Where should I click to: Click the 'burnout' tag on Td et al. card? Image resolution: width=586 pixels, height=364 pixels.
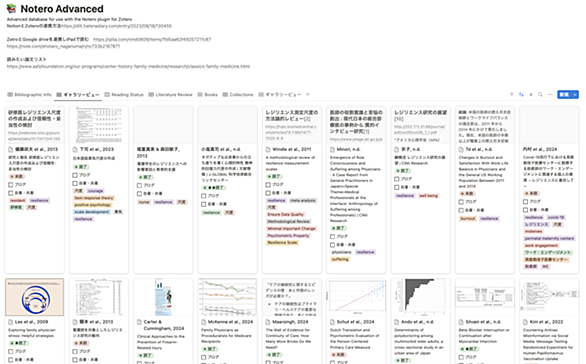pos(468,218)
